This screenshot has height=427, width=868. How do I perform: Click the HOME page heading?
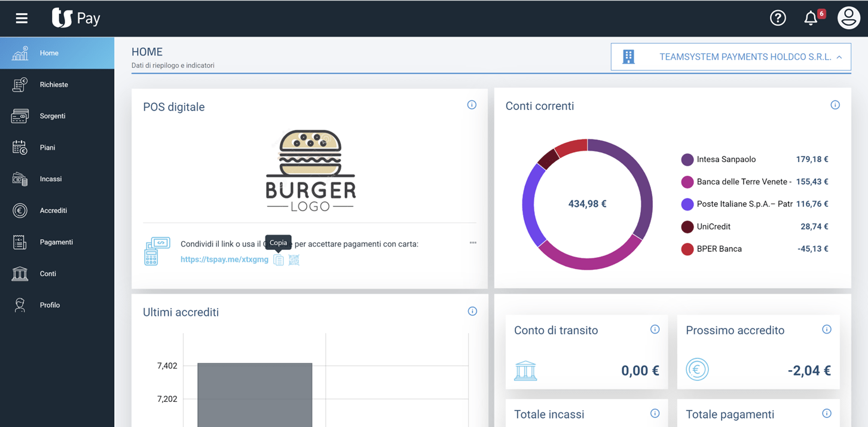pos(147,52)
